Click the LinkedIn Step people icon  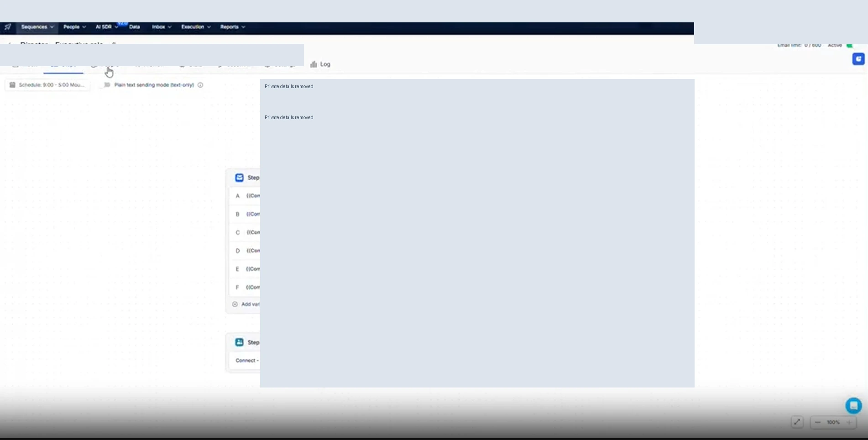click(239, 342)
